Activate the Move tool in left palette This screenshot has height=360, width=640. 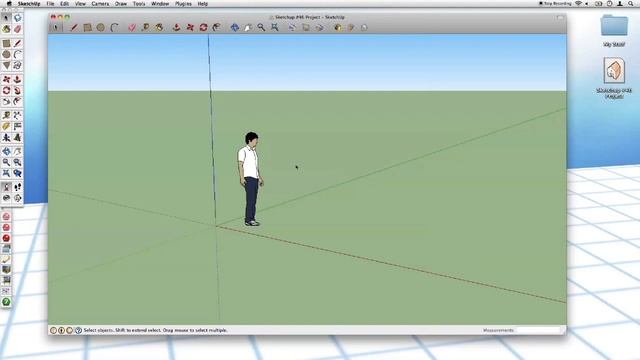click(6, 80)
